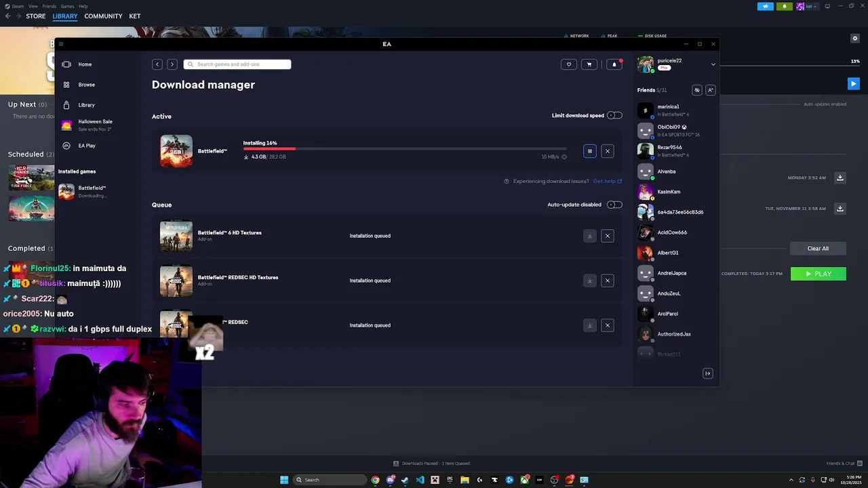Resume Steam download with blue play button

click(x=853, y=83)
